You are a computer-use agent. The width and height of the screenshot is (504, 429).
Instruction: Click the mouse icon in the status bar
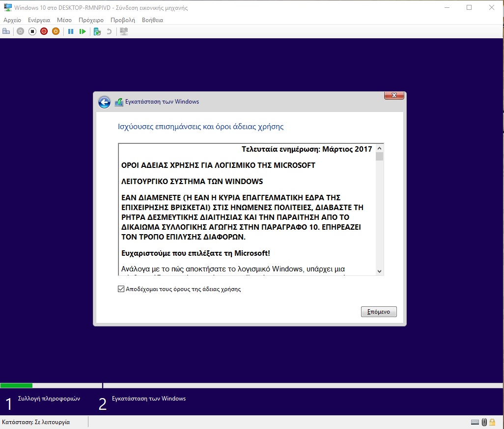point(484,422)
